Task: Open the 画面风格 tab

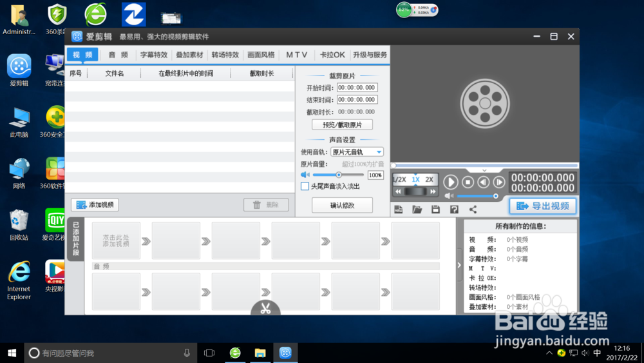Action: click(261, 55)
